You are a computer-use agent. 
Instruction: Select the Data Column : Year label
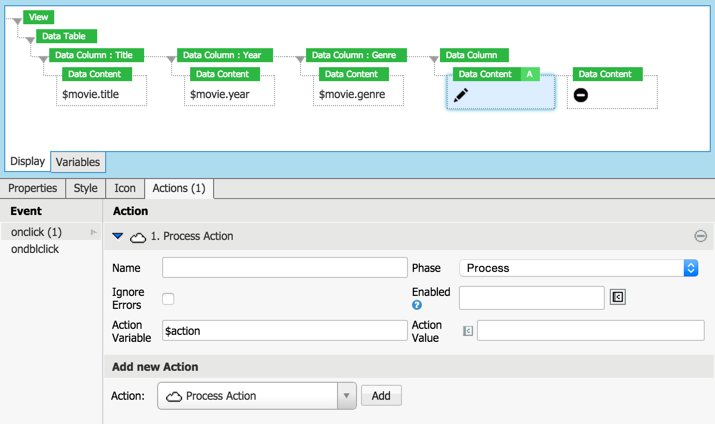(225, 55)
